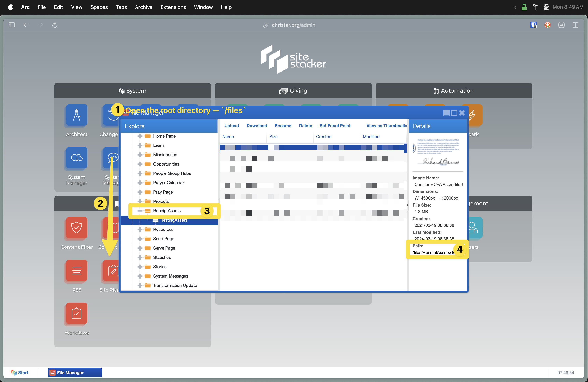Toggle the Arc sidebar icon
The width and height of the screenshot is (588, 382).
tap(12, 25)
